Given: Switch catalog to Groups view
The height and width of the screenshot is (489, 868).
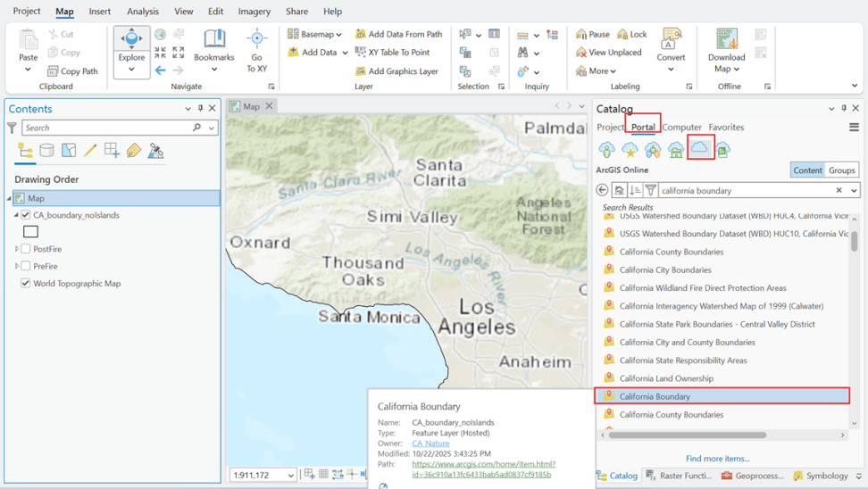Looking at the screenshot, I should pos(842,170).
